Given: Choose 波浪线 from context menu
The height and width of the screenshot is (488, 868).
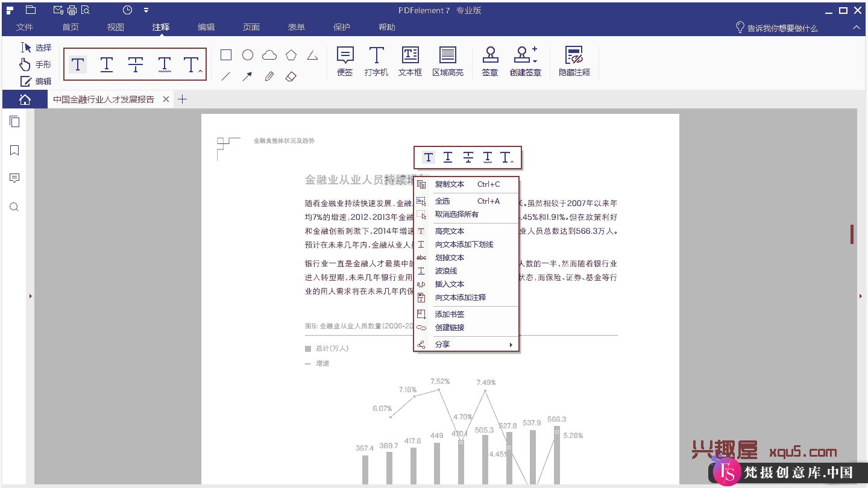Looking at the screenshot, I should (x=467, y=271).
